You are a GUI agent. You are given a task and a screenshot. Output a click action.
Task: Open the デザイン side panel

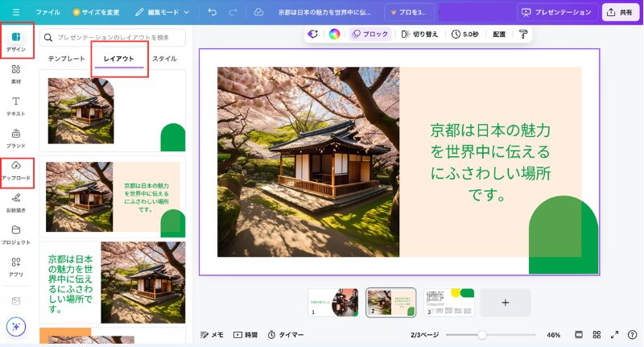pyautogui.click(x=16, y=41)
